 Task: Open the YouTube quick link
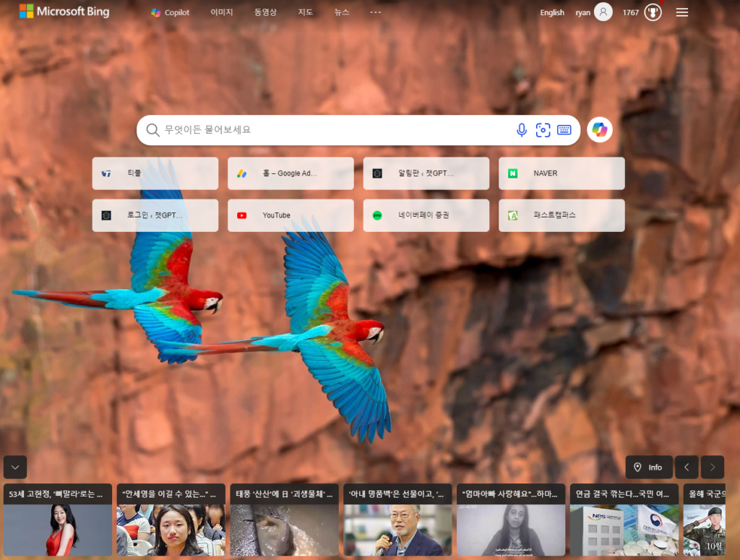tap(291, 215)
